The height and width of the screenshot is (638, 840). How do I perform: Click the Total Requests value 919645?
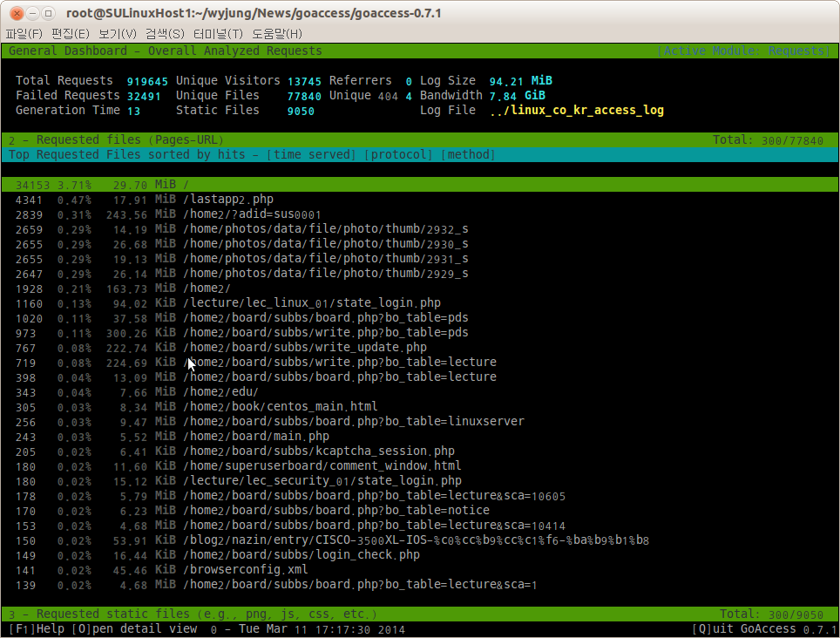[147, 81]
